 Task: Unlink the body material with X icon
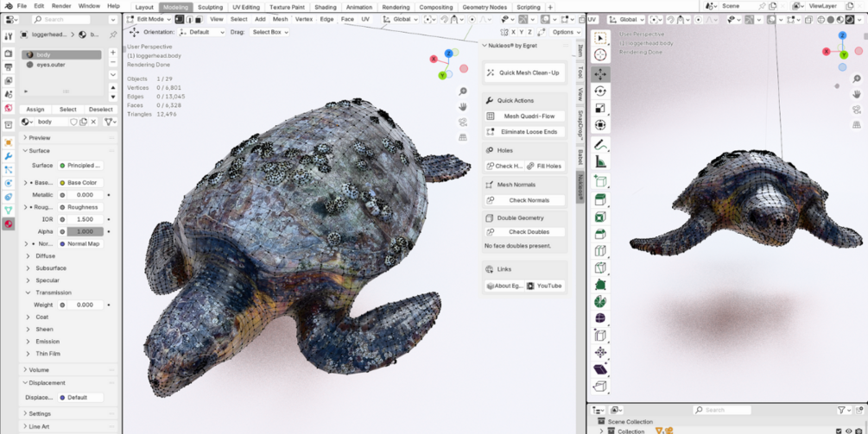coord(93,122)
